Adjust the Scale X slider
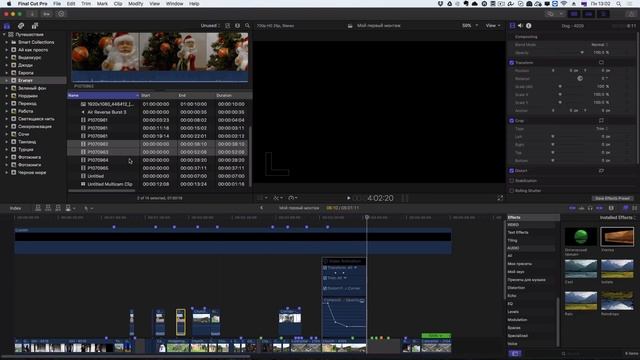Screen dimensions: 640x360 point(560,94)
